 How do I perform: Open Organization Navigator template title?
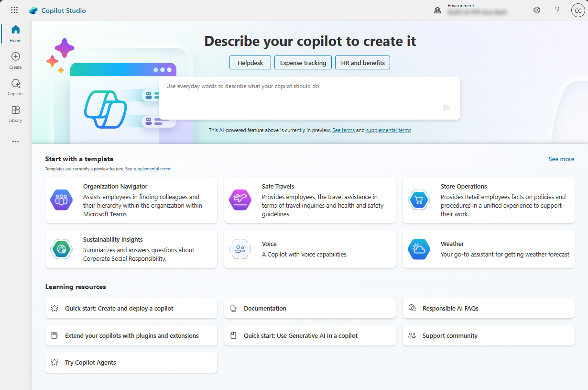(x=115, y=187)
